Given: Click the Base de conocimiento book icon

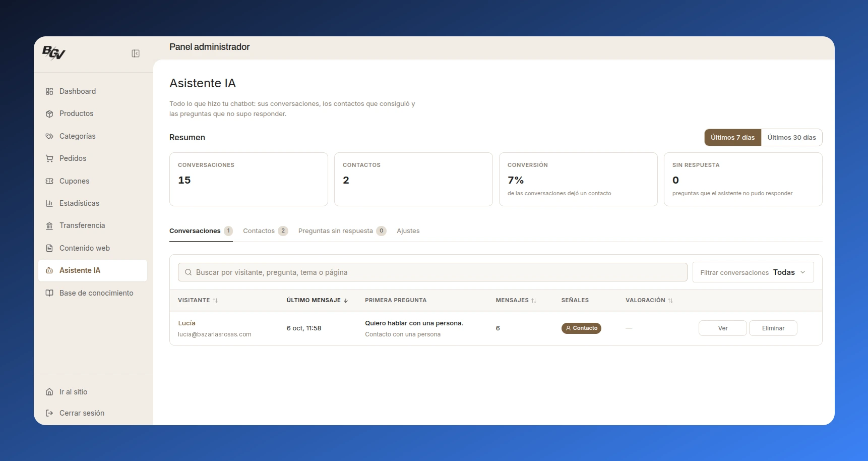Looking at the screenshot, I should tap(49, 293).
